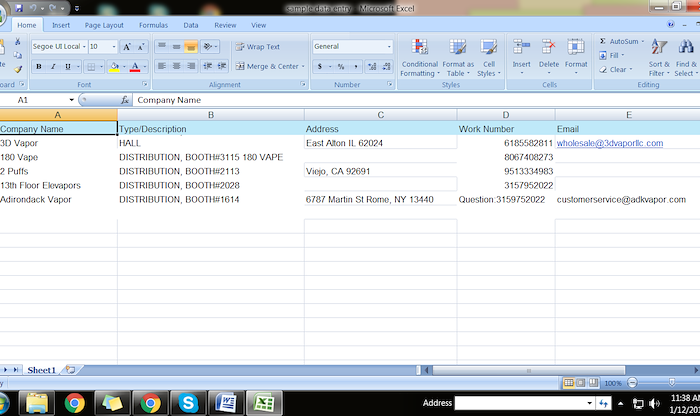Select Top Align

(x=162, y=46)
